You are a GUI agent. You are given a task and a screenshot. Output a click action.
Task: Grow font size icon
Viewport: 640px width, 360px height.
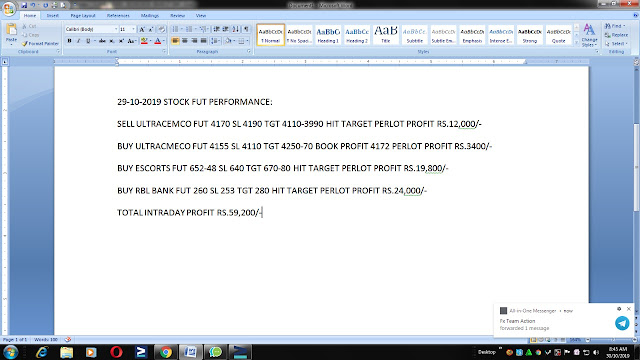[142, 29]
